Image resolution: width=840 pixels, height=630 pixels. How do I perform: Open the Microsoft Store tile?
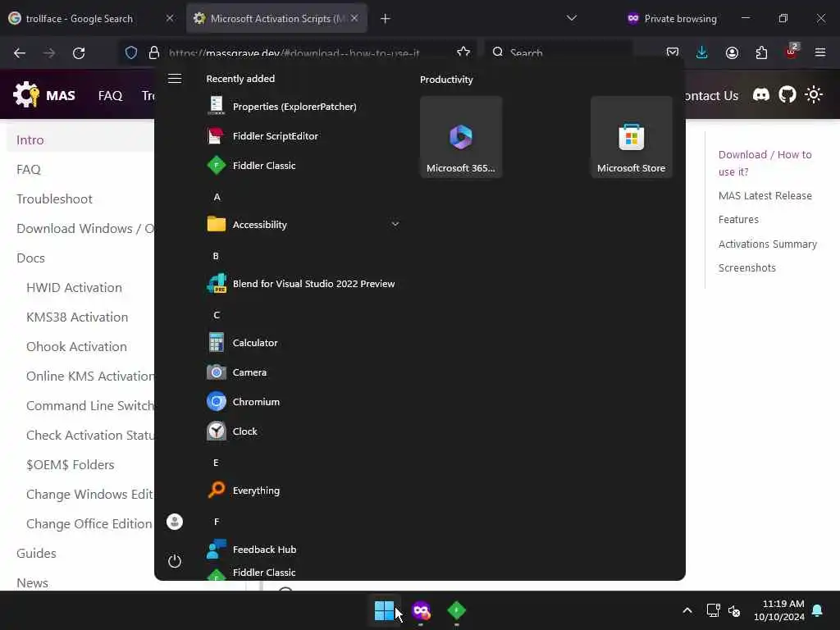[631, 137]
